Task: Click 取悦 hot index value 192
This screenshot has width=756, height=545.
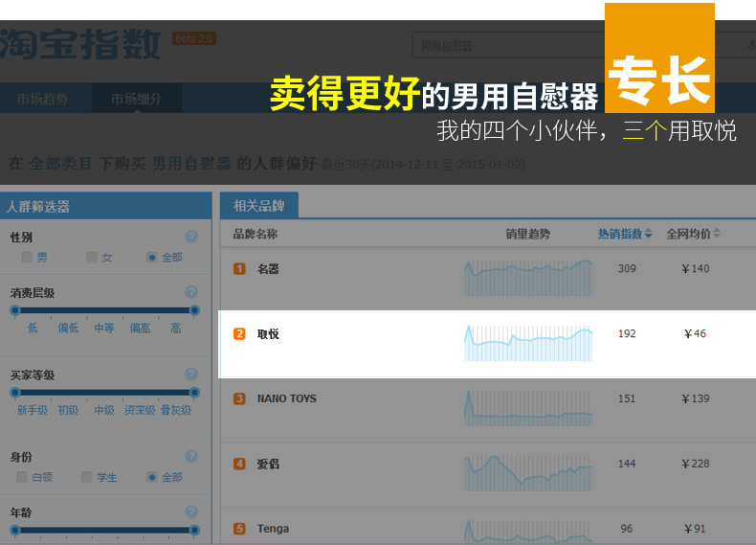Action: 627,333
